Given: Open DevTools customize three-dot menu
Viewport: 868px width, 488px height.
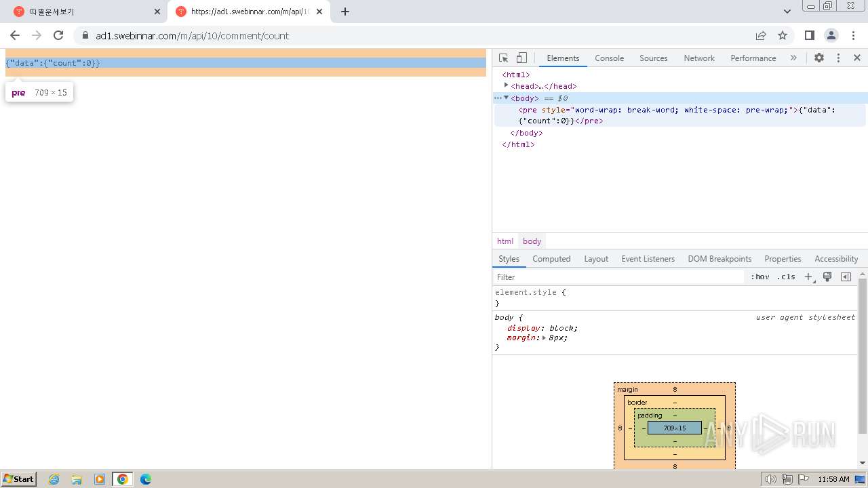Looking at the screenshot, I should pyautogui.click(x=838, y=58).
